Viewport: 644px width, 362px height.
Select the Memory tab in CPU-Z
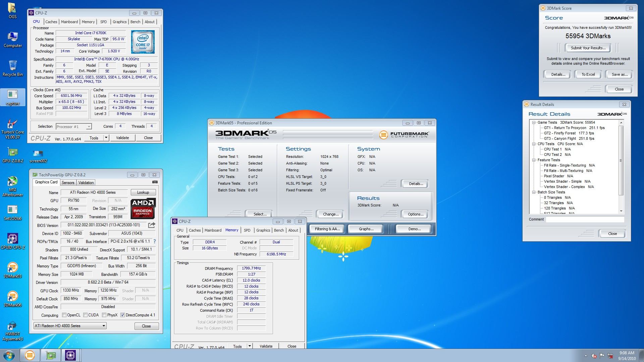point(88,22)
